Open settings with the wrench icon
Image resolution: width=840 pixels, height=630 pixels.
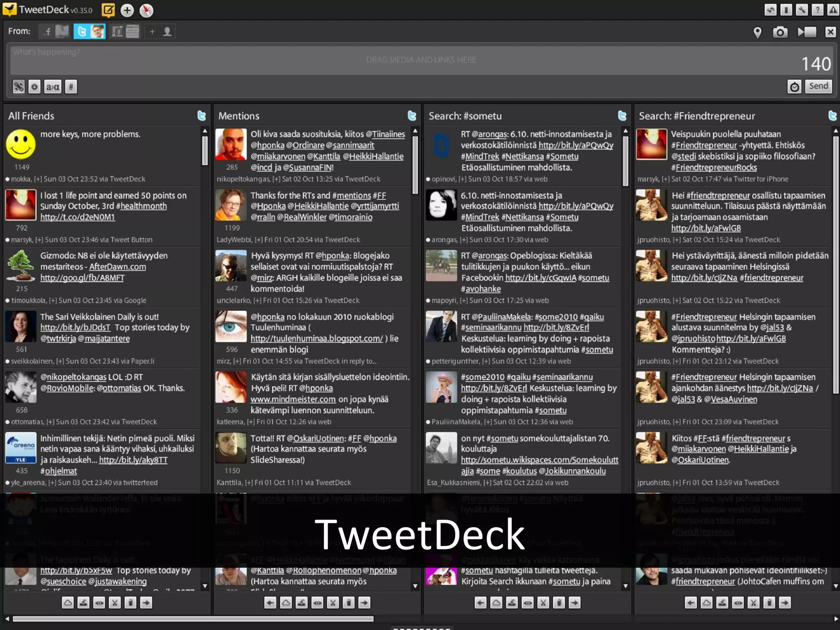coord(802,9)
